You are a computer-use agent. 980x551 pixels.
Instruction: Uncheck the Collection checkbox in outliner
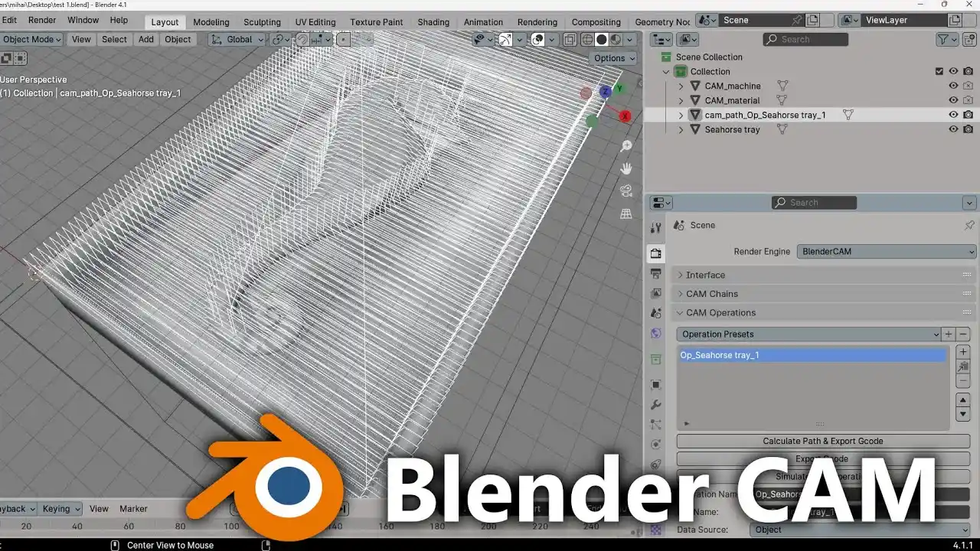tap(939, 71)
